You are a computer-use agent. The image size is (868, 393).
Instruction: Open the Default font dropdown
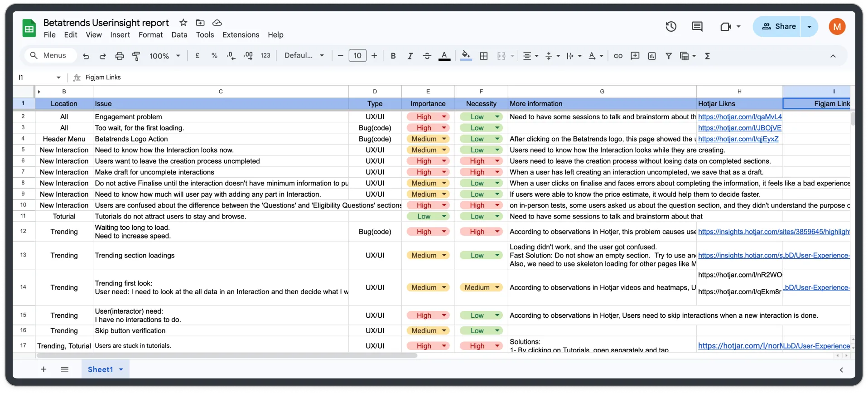[x=304, y=55]
